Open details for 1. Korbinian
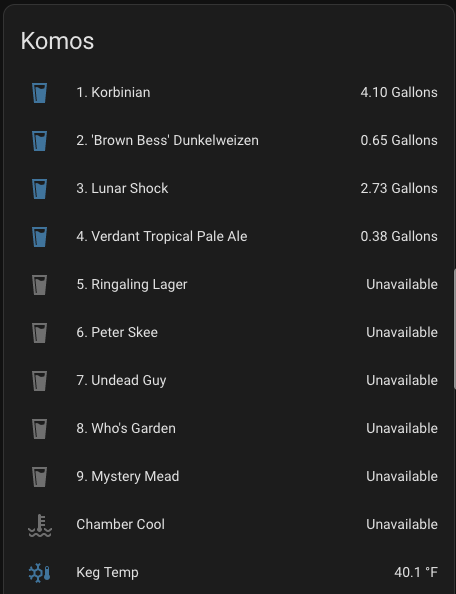The height and width of the screenshot is (594, 456). [x=228, y=93]
